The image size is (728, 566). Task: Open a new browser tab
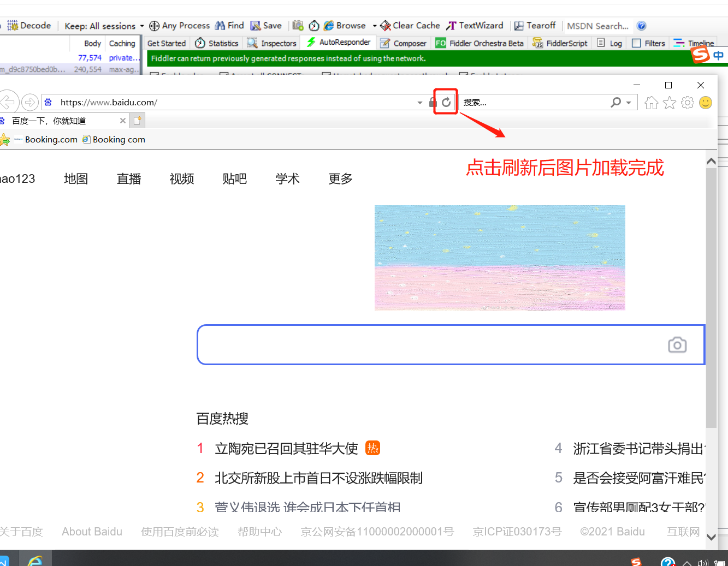[138, 121]
